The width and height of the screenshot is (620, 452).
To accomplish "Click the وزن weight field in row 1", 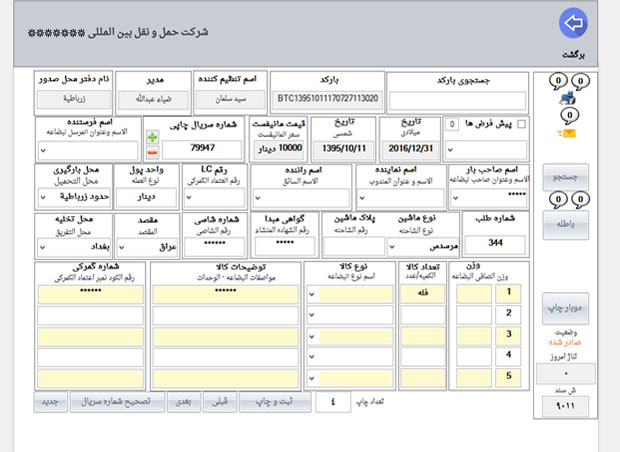I will click(x=474, y=294).
